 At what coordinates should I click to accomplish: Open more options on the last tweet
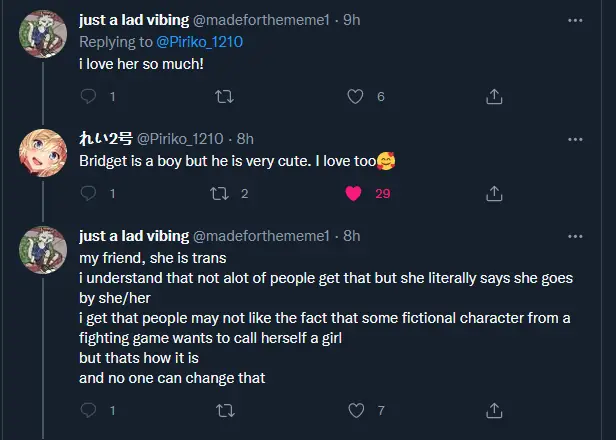[x=575, y=236]
